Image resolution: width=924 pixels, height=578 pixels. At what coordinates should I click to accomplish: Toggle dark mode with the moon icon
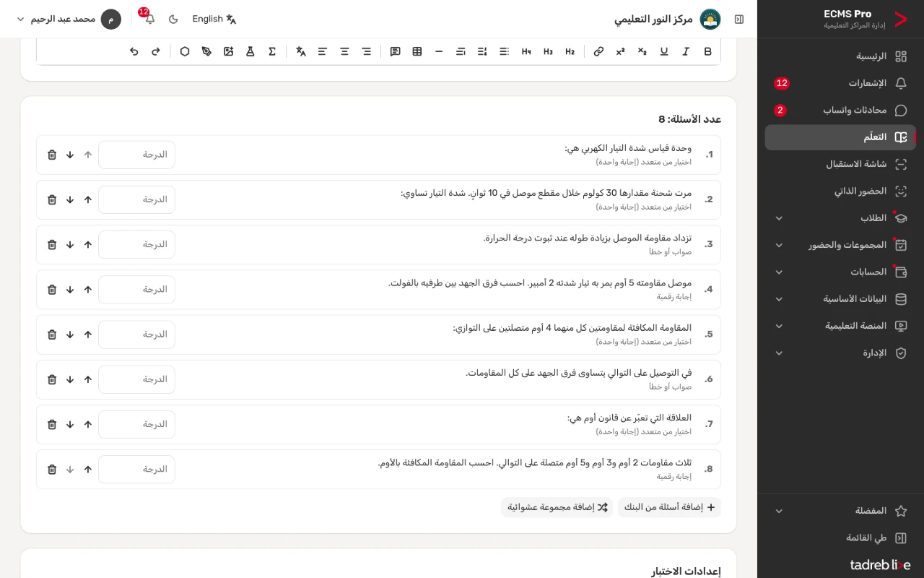(173, 19)
